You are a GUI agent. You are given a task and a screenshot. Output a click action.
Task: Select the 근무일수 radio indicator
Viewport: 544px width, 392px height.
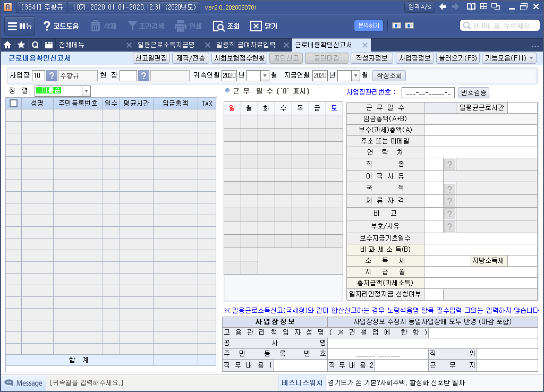coord(227,90)
